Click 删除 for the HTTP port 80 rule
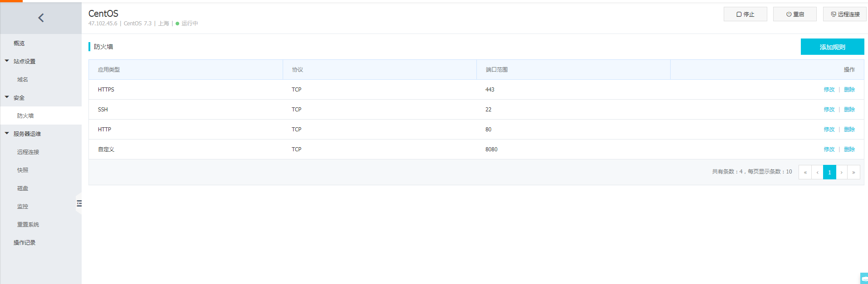This screenshot has width=868, height=284. (x=849, y=130)
